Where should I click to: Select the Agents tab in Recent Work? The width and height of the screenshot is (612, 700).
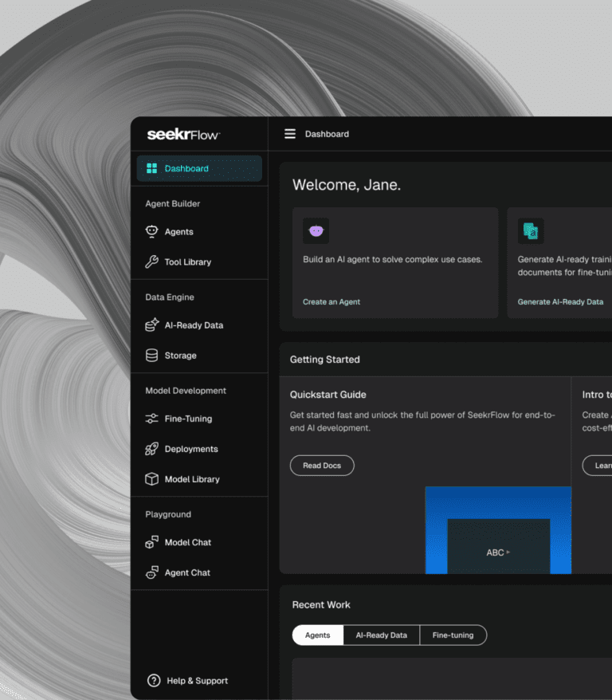318,635
